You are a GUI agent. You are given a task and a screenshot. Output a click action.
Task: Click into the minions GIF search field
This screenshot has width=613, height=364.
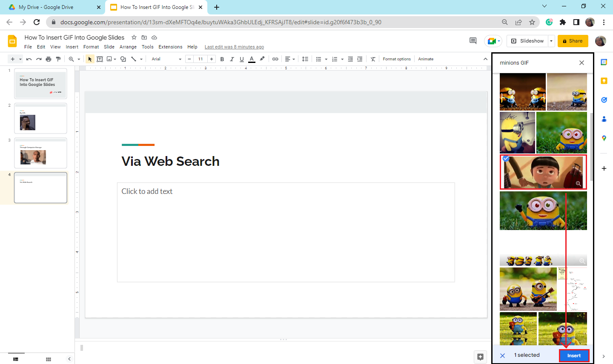(537, 63)
